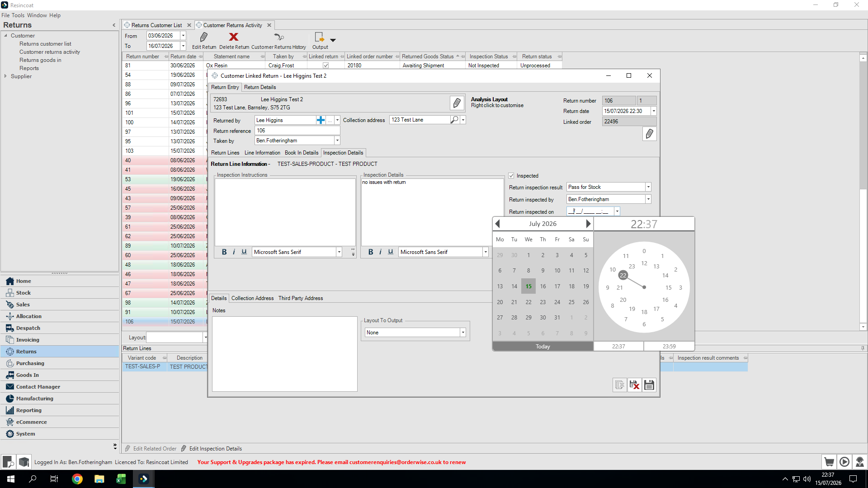Open Inspection Details font dropdown
Viewport: 868px width, 488px height.
486,252
